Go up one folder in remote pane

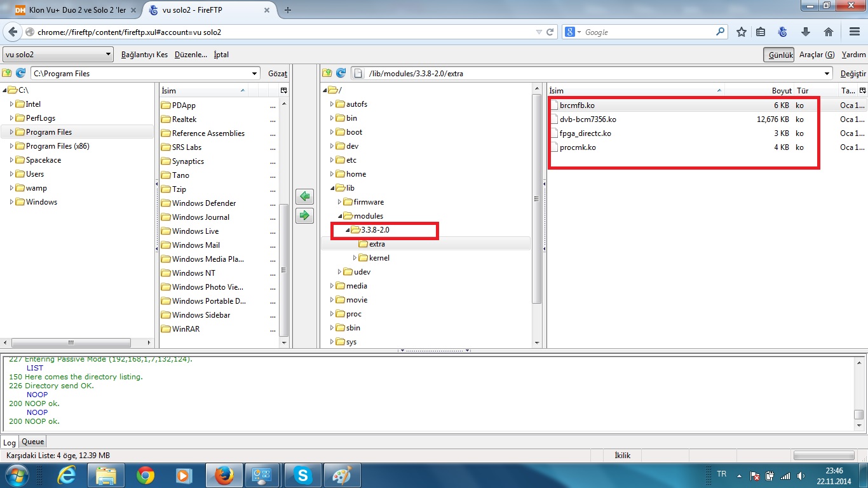(x=327, y=73)
